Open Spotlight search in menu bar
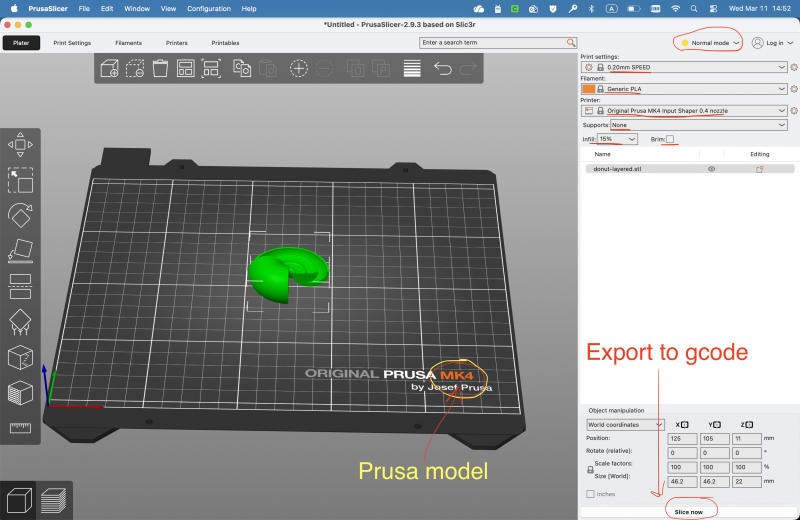The height and width of the screenshot is (520, 800). (694, 9)
